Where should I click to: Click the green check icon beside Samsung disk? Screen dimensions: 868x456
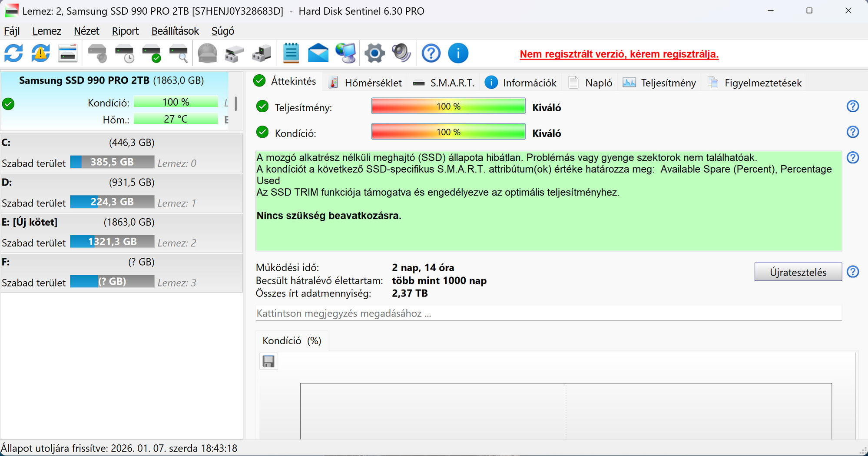tap(8, 104)
